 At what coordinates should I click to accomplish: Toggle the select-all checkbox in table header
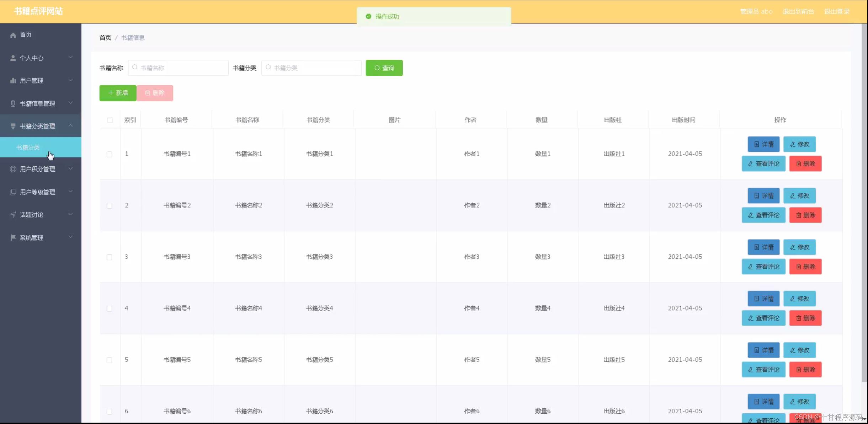[x=110, y=120]
